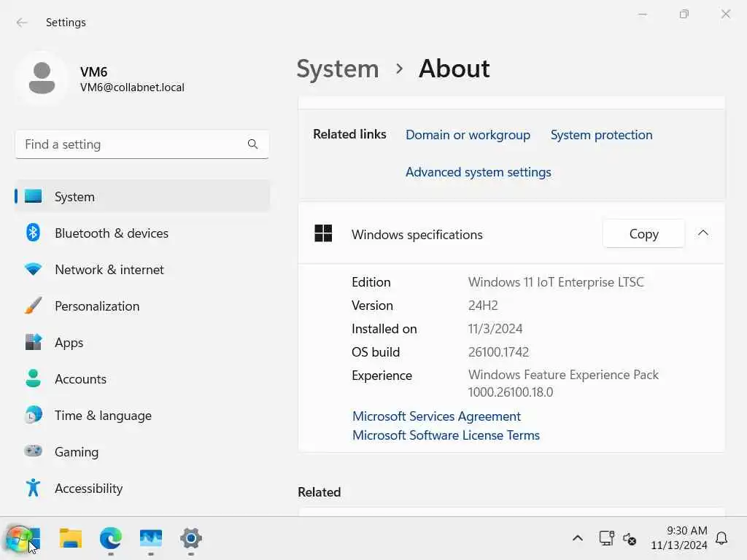The width and height of the screenshot is (747, 560).
Task: Open Advanced system settings link
Action: (479, 172)
